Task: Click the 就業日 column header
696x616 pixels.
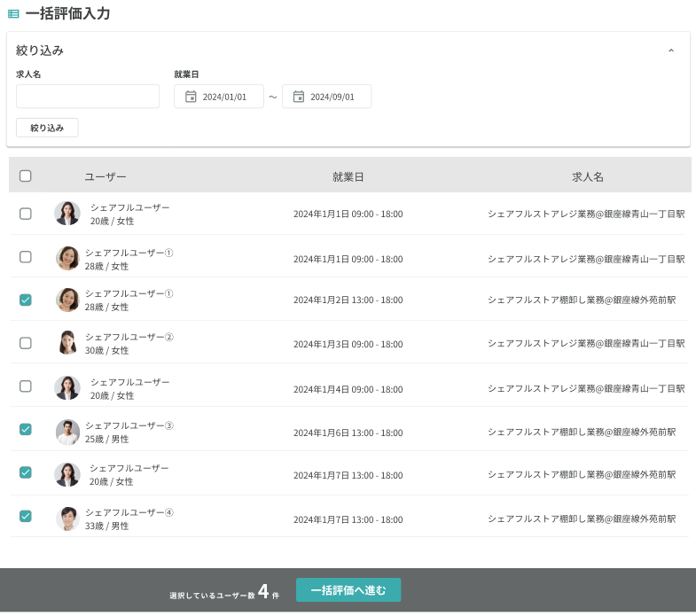Action: [x=348, y=177]
